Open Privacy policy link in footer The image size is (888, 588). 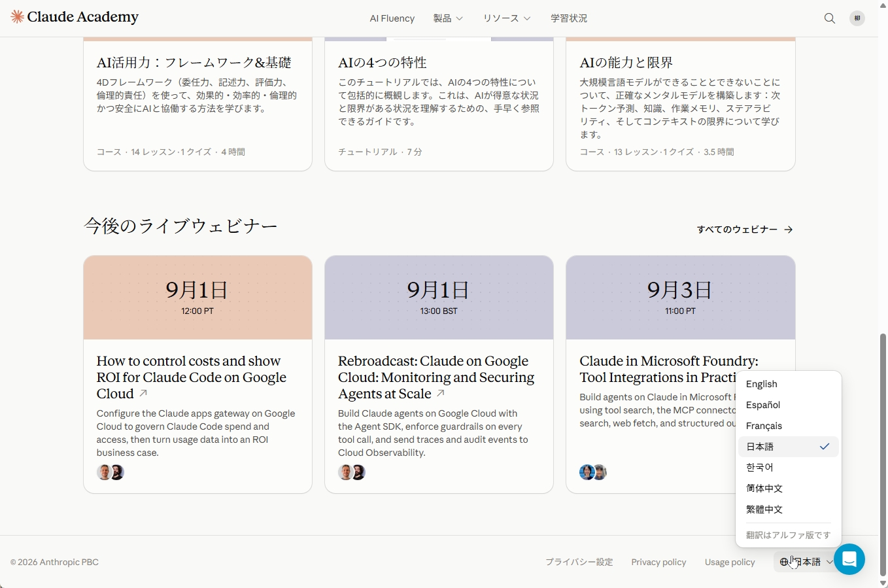pyautogui.click(x=658, y=562)
